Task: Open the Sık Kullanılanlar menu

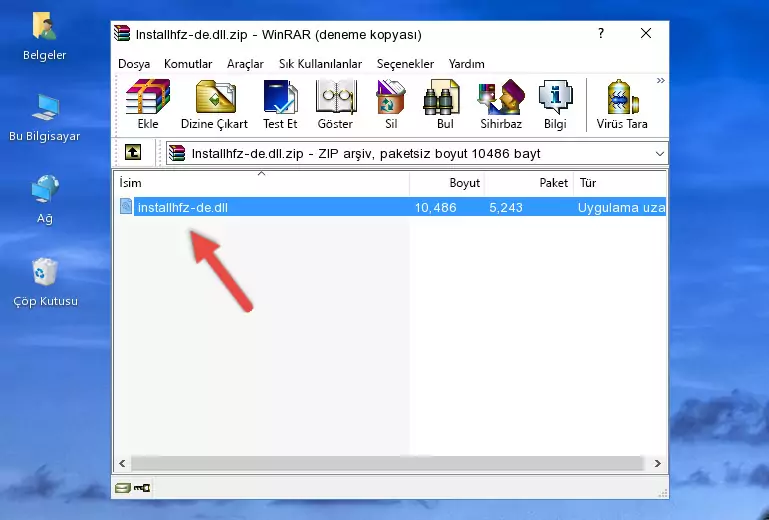Action: coord(320,64)
